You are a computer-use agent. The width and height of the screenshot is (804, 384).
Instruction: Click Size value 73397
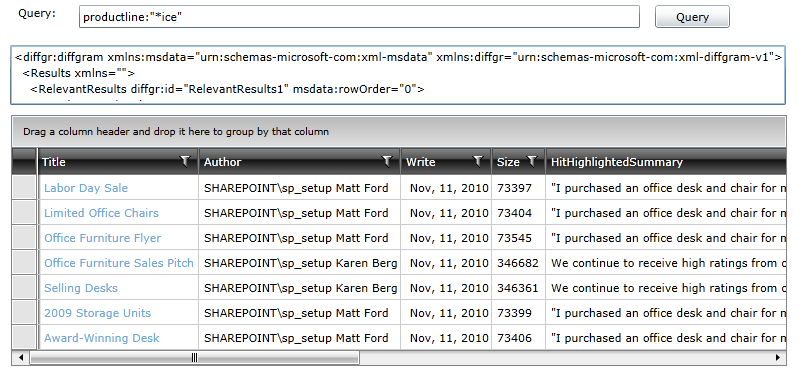(514, 188)
